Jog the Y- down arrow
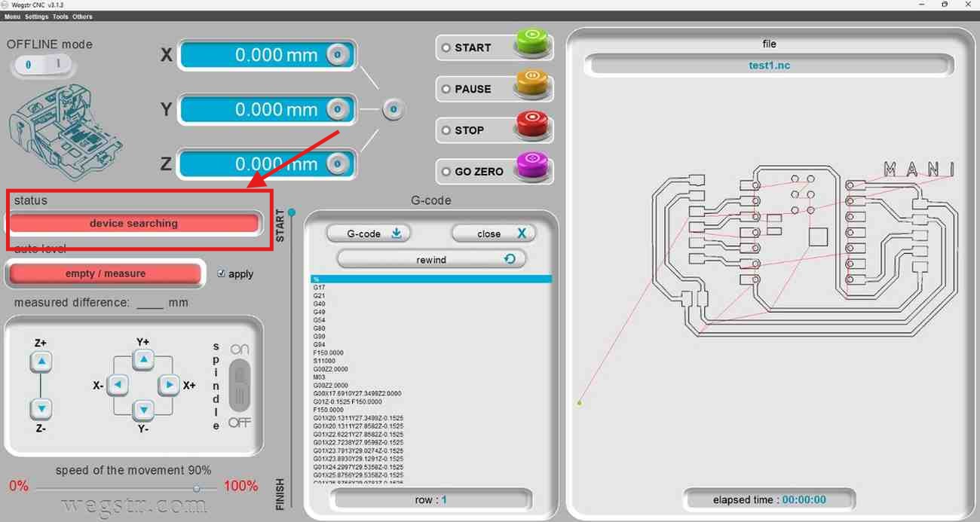The height and width of the screenshot is (522, 980). [143, 411]
